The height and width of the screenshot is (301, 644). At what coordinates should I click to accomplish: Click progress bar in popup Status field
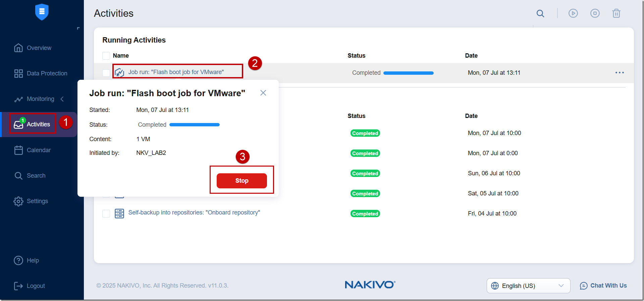195,125
